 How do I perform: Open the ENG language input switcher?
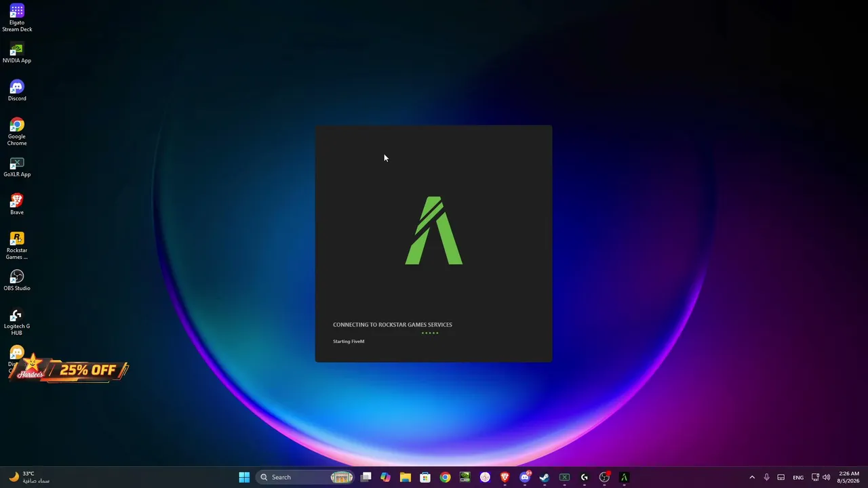pos(798,477)
